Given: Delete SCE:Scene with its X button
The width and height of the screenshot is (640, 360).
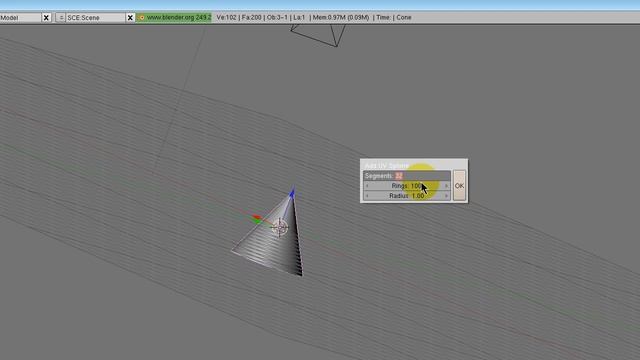Looking at the screenshot, I should coord(130,18).
